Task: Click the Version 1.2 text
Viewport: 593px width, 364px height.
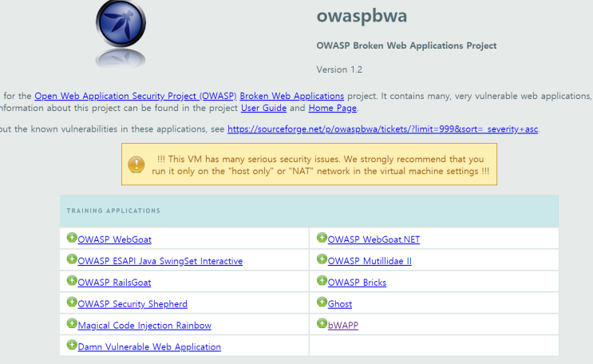Action: tap(339, 69)
